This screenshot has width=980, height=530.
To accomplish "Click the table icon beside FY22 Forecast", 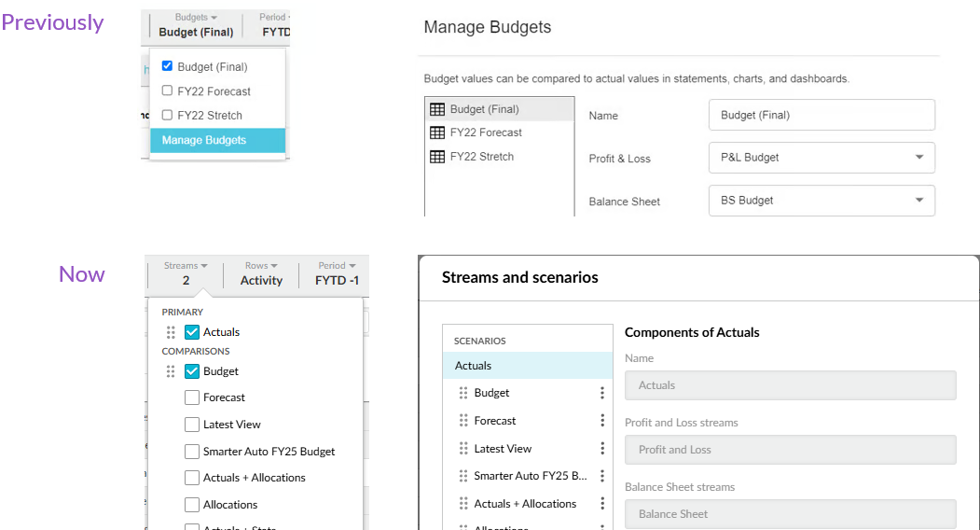I will [437, 132].
